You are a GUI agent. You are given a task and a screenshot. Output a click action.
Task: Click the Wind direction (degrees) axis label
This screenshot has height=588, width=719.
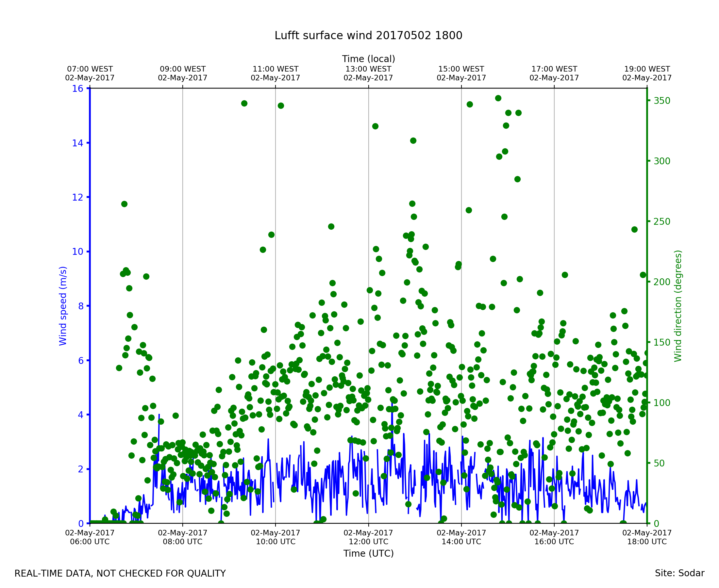[678, 306]
